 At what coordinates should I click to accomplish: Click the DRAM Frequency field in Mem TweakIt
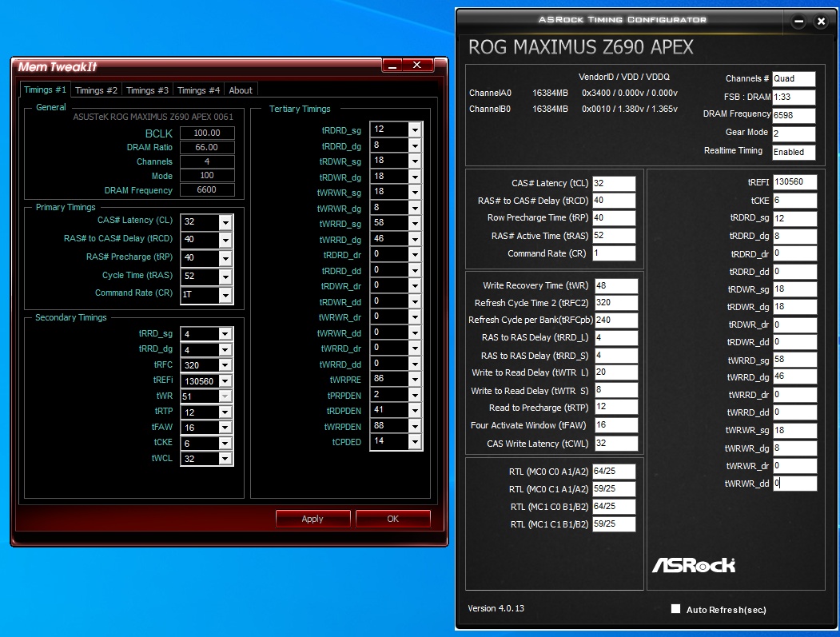(207, 189)
